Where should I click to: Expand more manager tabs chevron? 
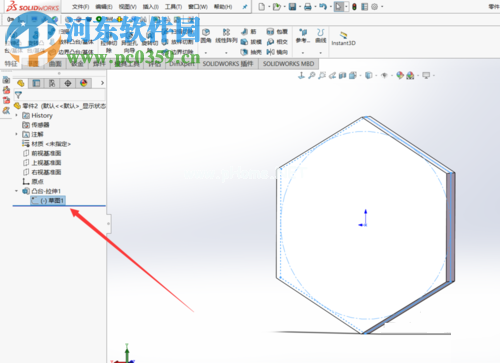coord(102,83)
